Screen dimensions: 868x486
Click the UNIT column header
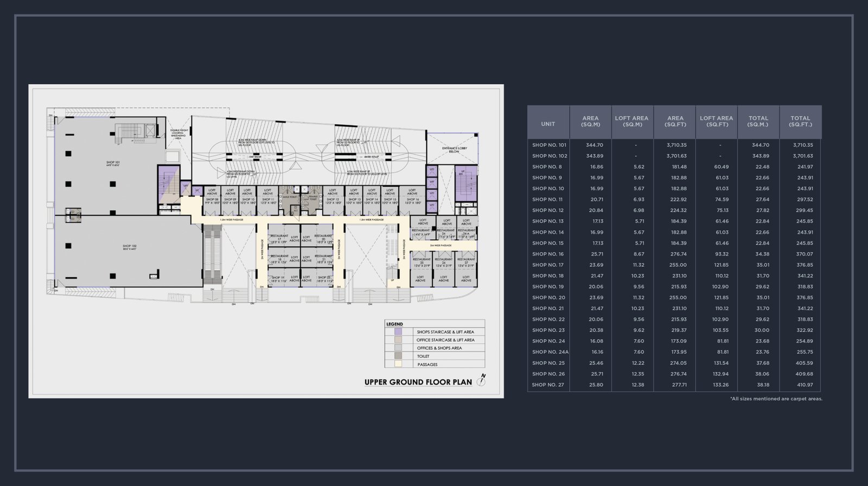tap(548, 124)
